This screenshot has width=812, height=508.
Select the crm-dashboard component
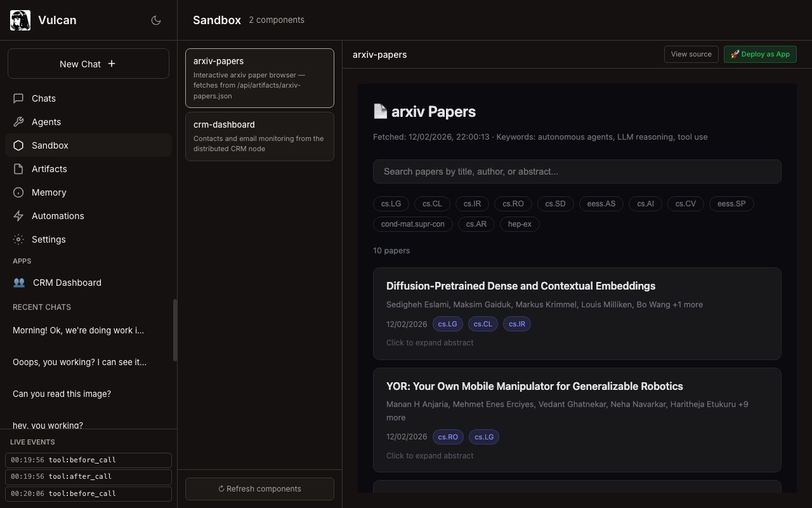click(259, 137)
